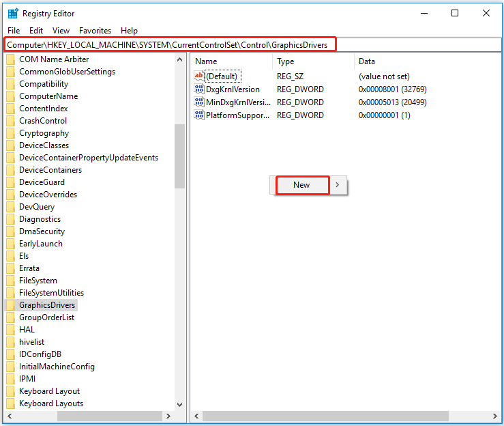
Task: Click the folder icon of GraphicsDrivers
Action: coord(11,305)
